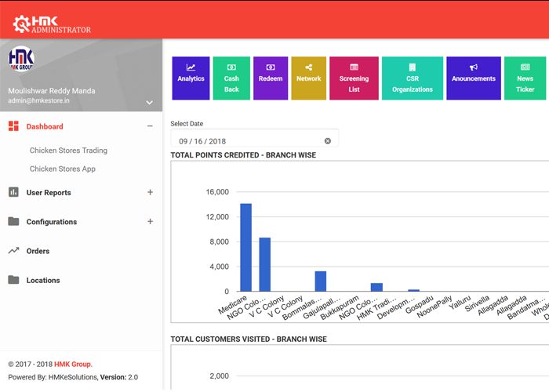Click the HMK Group footer link
This screenshot has width=549, height=392.
pos(73,365)
